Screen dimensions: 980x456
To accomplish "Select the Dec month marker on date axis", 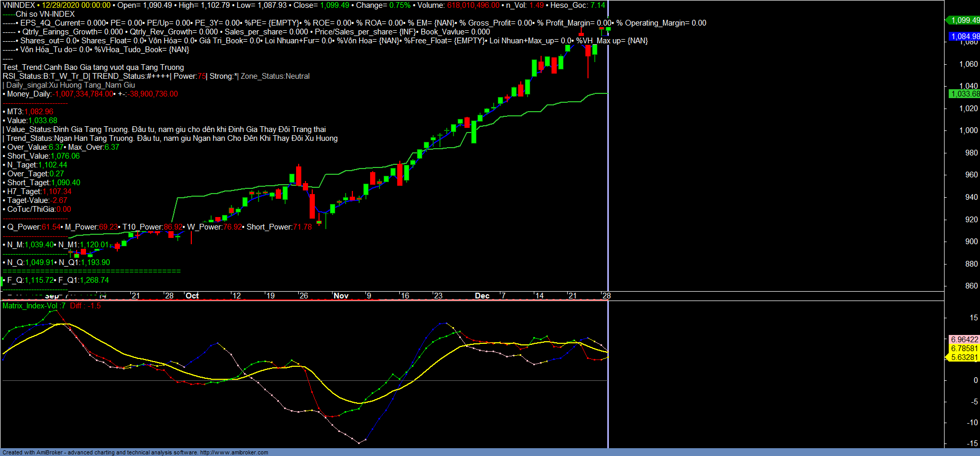I will click(x=482, y=296).
